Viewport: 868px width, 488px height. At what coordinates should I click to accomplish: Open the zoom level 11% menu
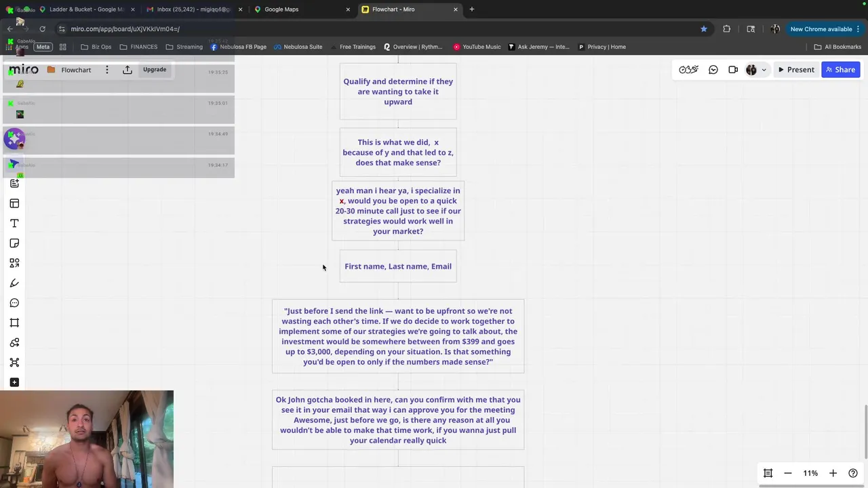[810, 473]
